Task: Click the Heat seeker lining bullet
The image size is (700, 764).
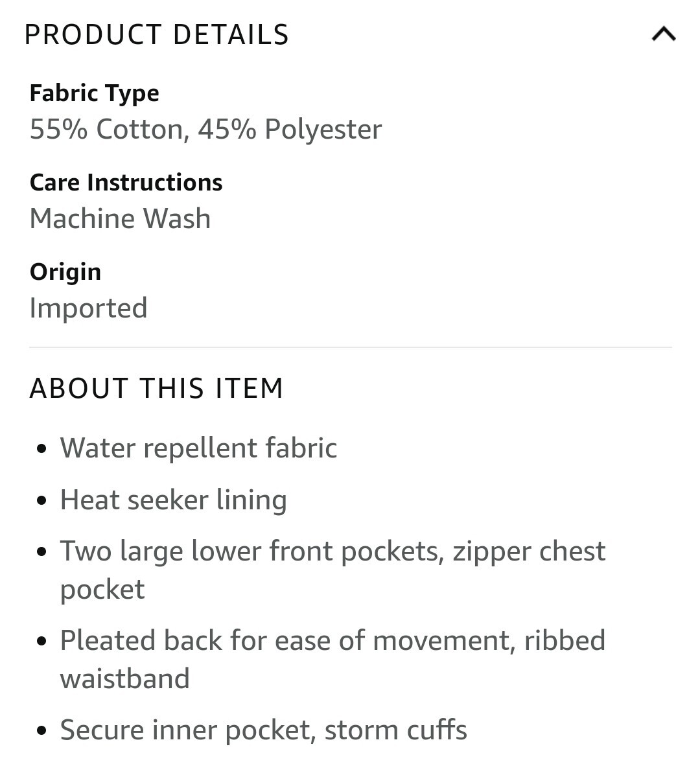Action: 174,500
